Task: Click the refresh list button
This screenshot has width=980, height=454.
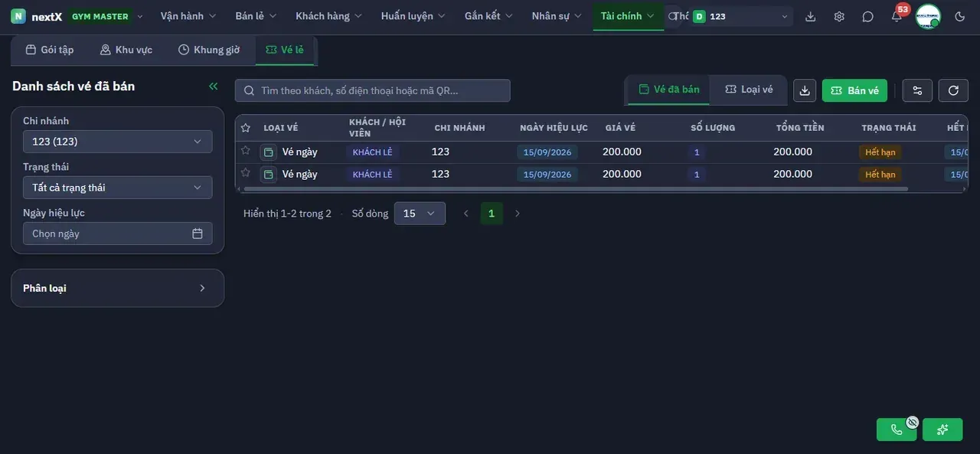Action: click(953, 90)
